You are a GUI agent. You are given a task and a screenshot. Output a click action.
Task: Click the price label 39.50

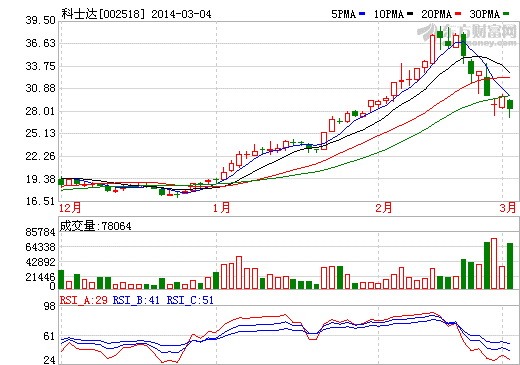point(40,20)
